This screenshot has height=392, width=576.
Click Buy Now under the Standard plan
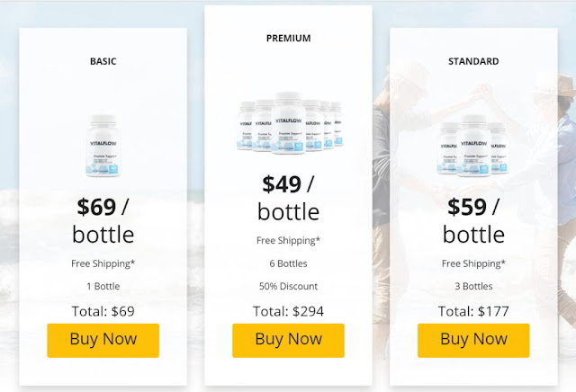[473, 340]
